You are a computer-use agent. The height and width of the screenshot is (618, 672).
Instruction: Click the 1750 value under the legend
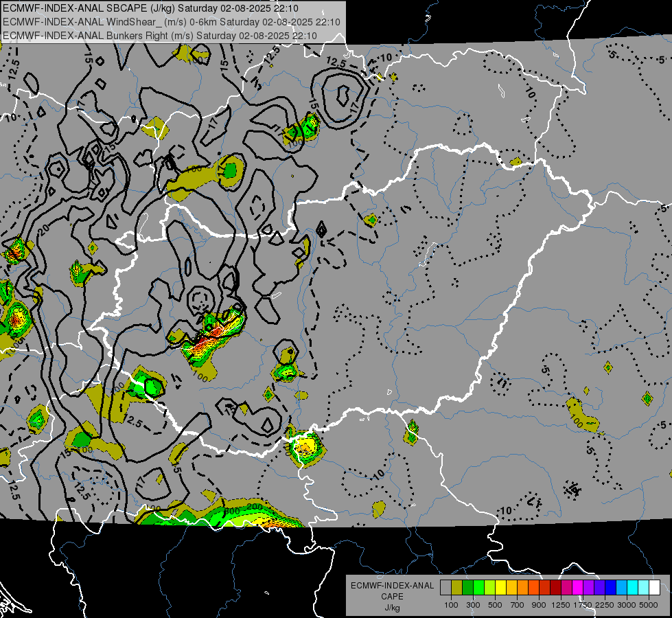pos(583,605)
